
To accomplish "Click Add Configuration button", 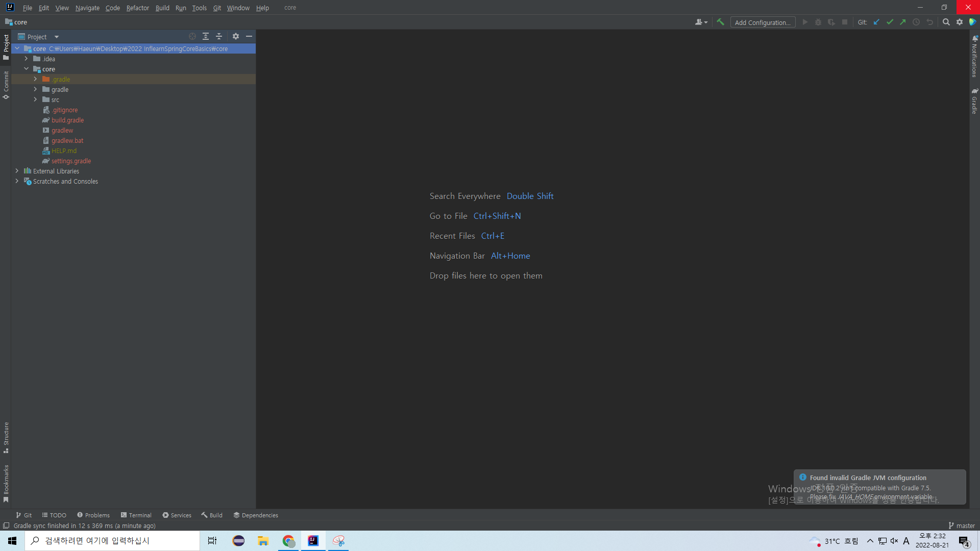I will 763,22.
